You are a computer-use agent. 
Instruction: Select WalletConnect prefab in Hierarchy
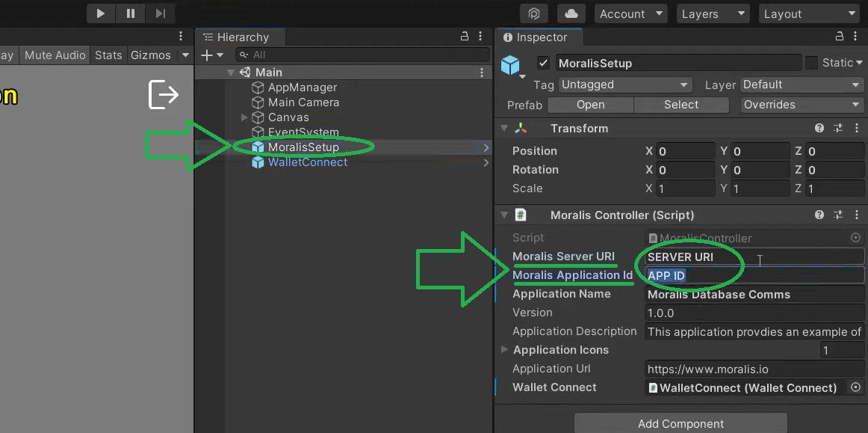[x=308, y=162]
